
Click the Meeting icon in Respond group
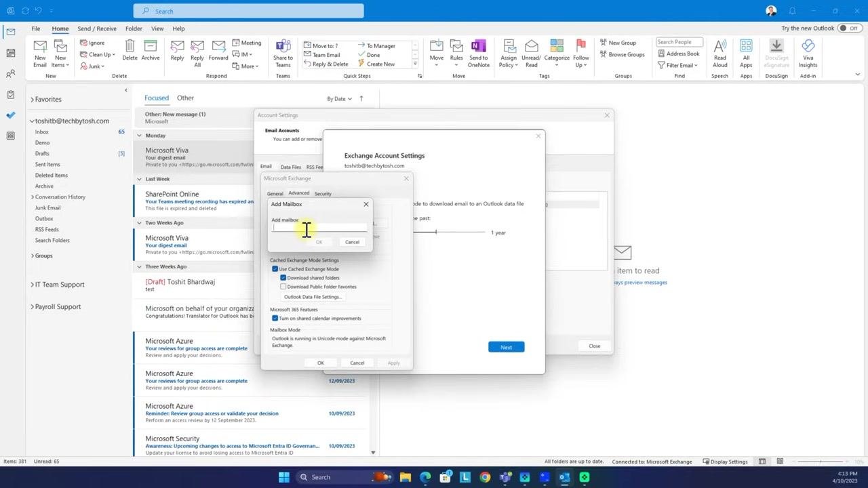point(246,43)
